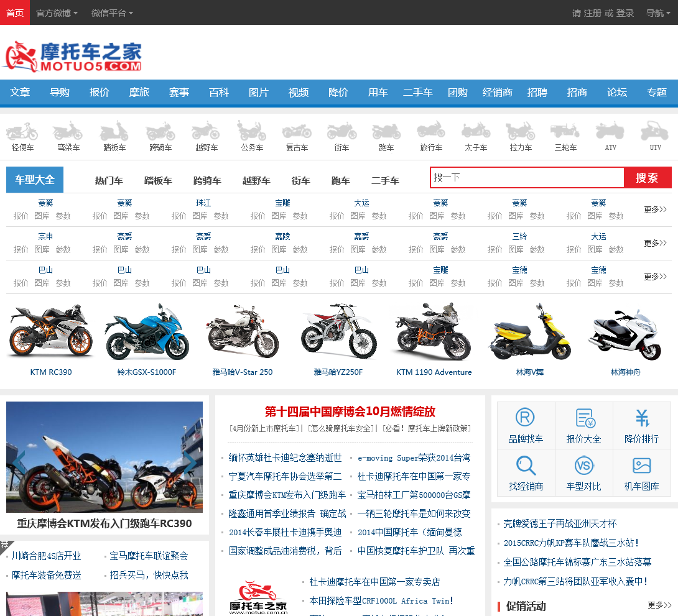Screen dimensions: 678x616
Task: Click the 搜一下 search input field
Action: [527, 178]
